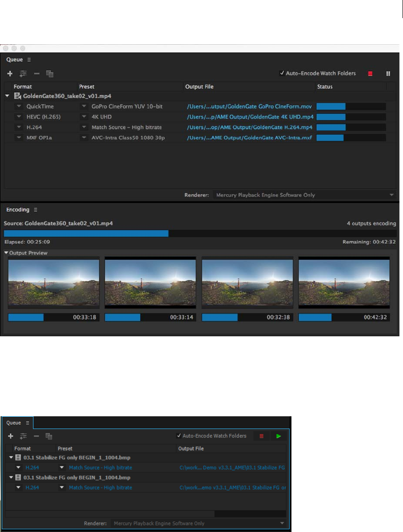Select the first output preview thumbnail (00:33:18)
The width and height of the screenshot is (403, 532).
pyautogui.click(x=54, y=282)
